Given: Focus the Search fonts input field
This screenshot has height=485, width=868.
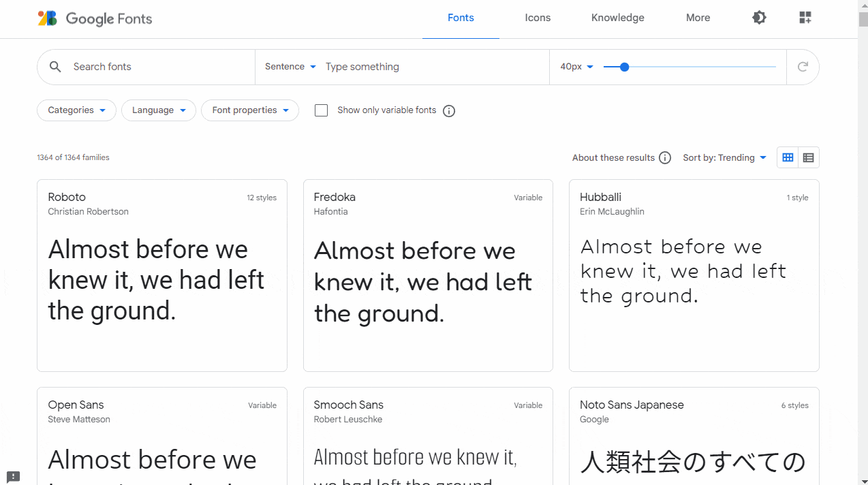Looking at the screenshot, I should tap(160, 67).
